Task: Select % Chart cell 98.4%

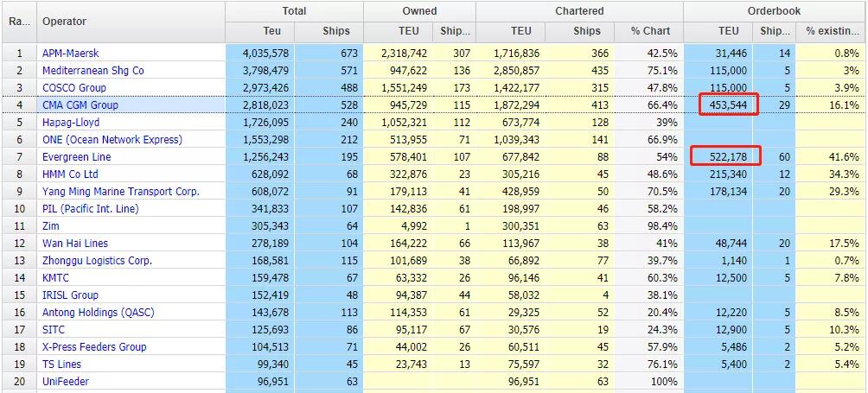Action: point(648,226)
